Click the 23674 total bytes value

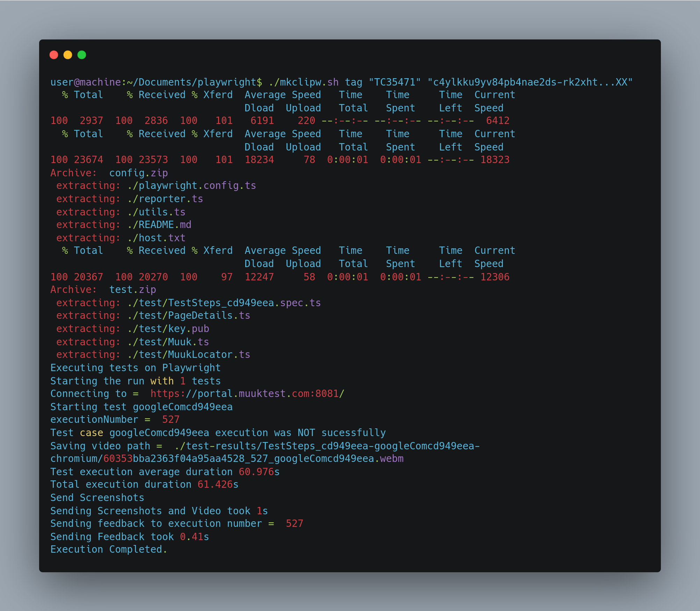89,160
